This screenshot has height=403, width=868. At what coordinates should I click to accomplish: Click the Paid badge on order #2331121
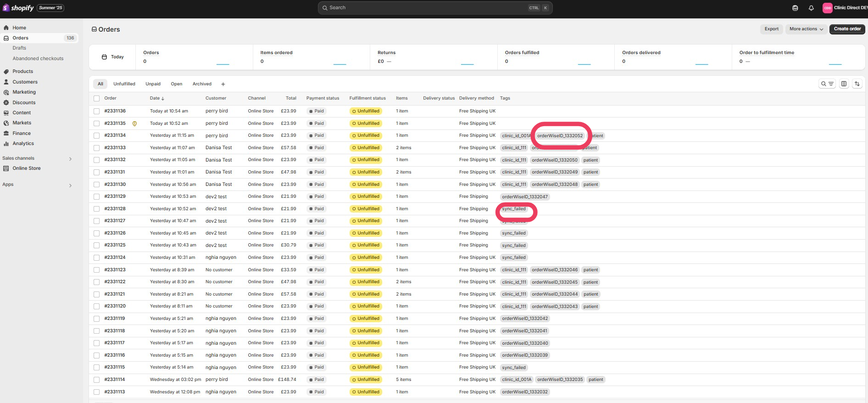pos(317,294)
